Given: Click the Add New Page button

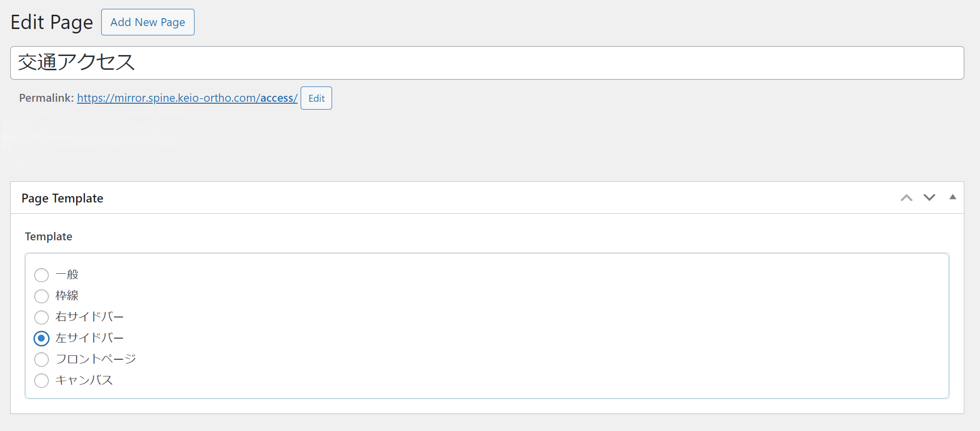Looking at the screenshot, I should pos(148,22).
